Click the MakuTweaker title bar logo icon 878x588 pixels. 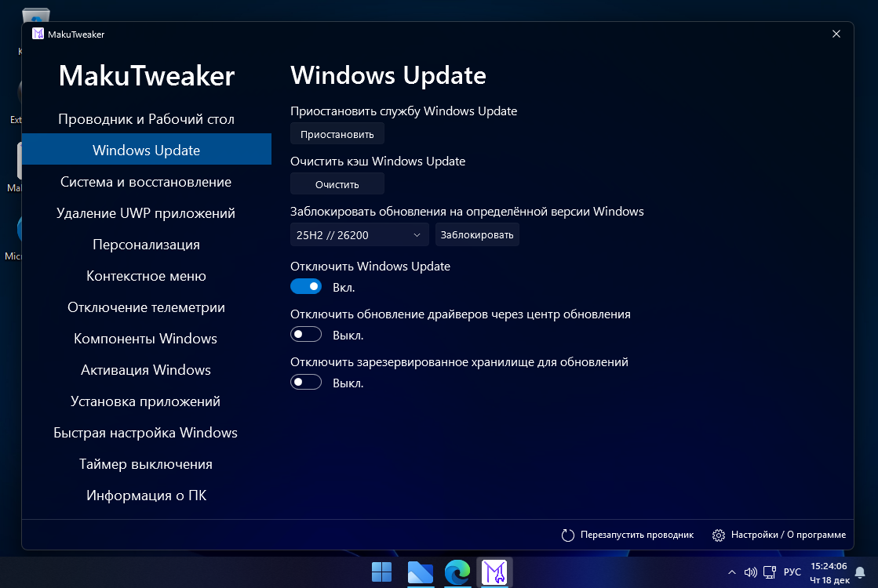(x=38, y=34)
